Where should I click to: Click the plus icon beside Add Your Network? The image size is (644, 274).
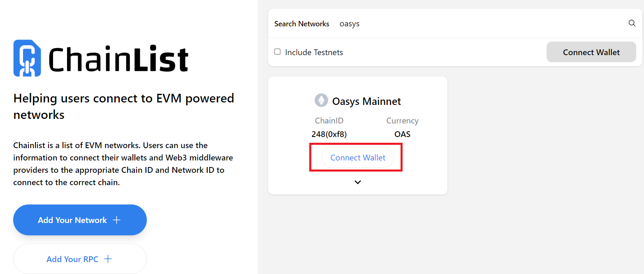coord(117,220)
